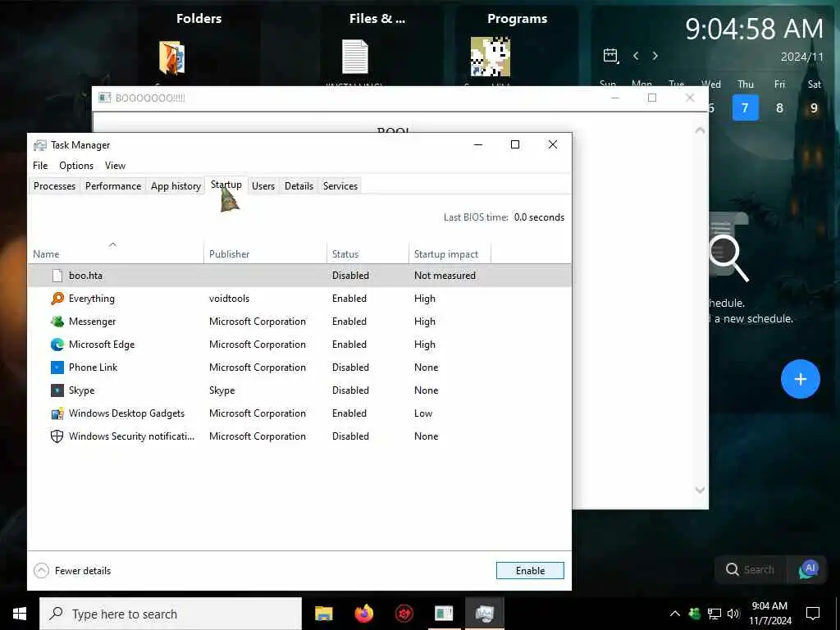Screen dimensions: 840x630
Task: Click the Enable button
Action: pos(530,571)
